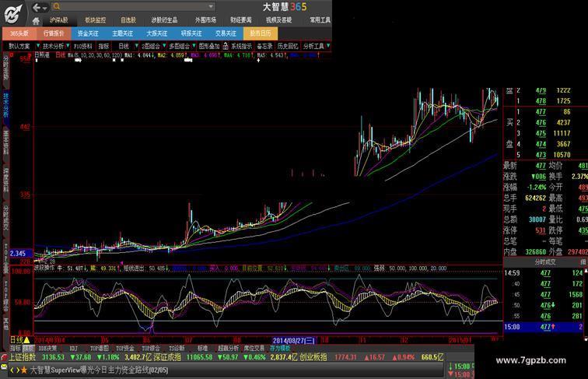The height and width of the screenshot is (379, 588).
Task: Click the home icon
Action: click(36, 21)
